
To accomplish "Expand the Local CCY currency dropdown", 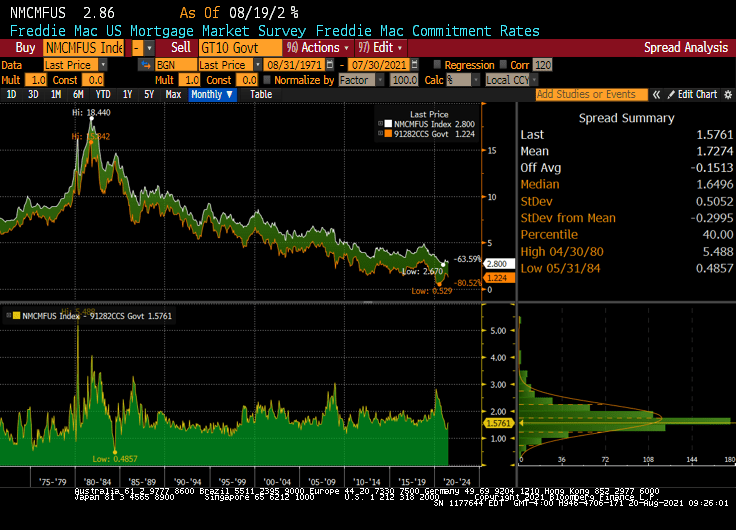I will click(532, 80).
